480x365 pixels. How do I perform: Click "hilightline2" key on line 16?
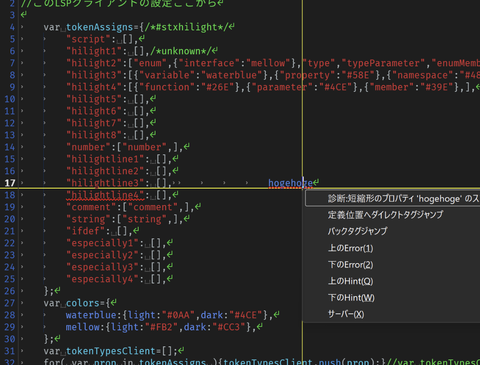(105, 171)
